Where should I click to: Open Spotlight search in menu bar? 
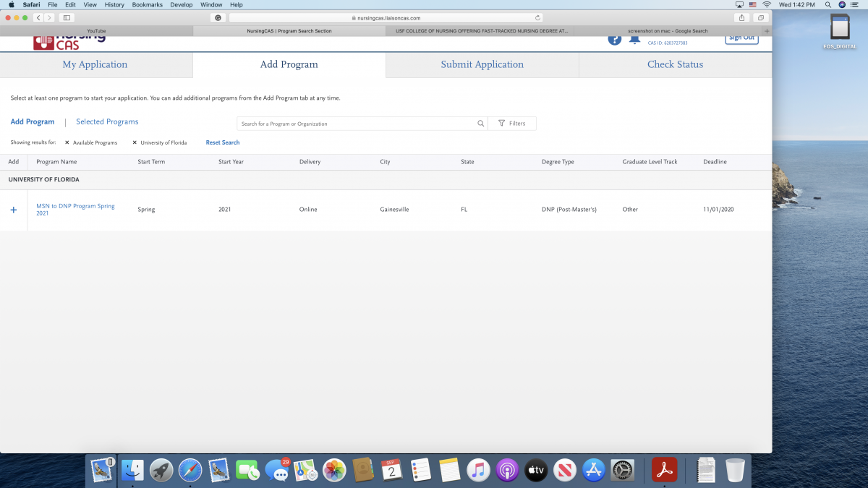[827, 4]
